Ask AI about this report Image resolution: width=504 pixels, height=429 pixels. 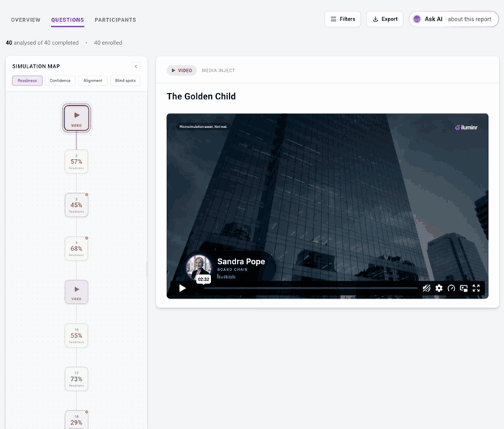tap(454, 19)
